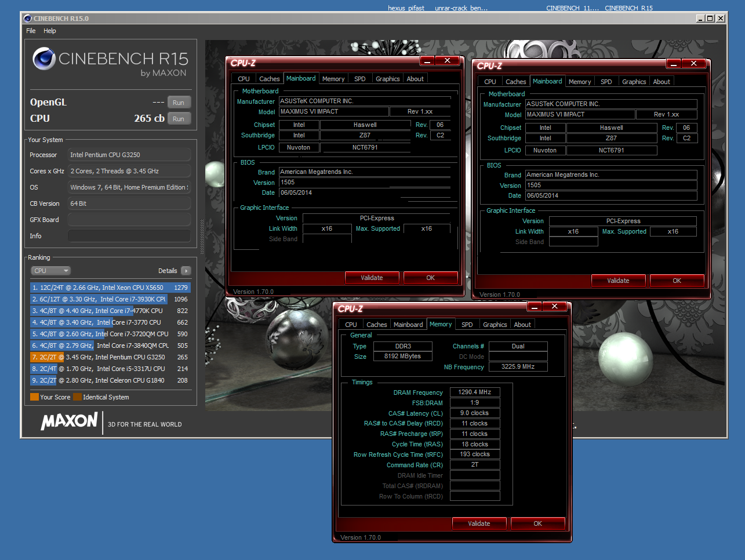This screenshot has width=745, height=560.
Task: Open Caches tab in bottom CPU-Z window
Action: click(x=376, y=325)
